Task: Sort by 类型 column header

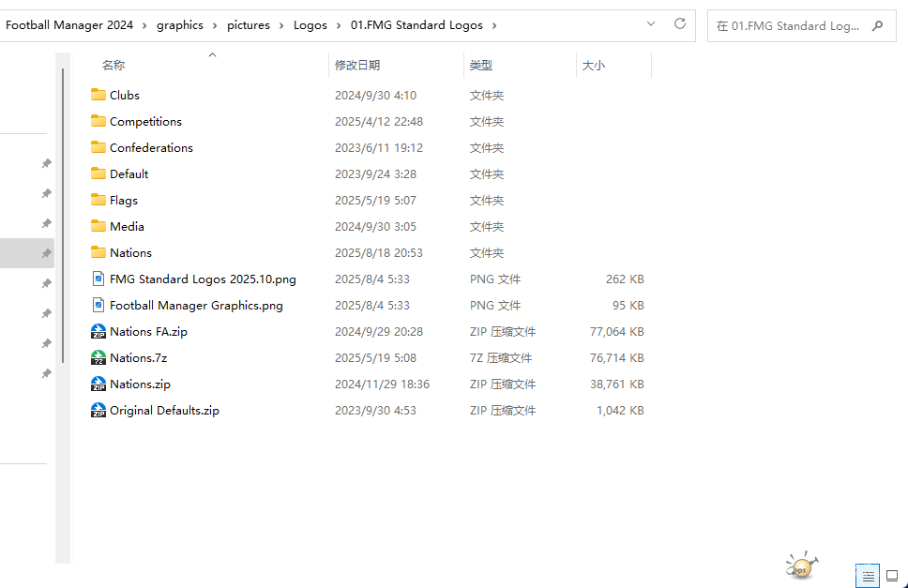Action: (481, 66)
